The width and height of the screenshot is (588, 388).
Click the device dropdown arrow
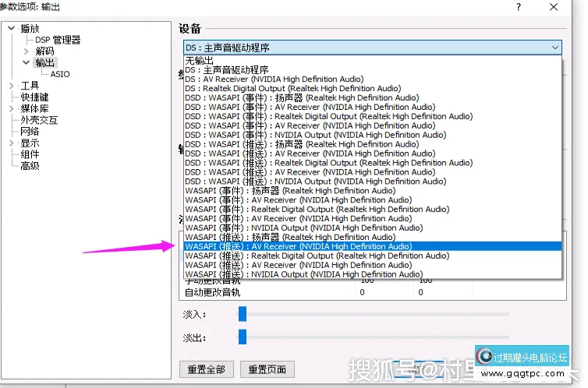pyautogui.click(x=554, y=48)
